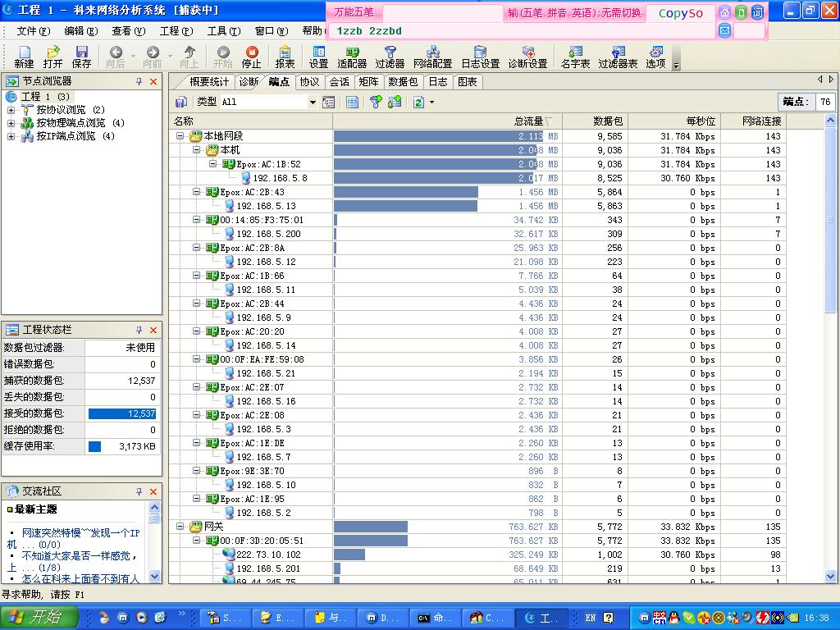Pin the 节点浏览器 panel with pushpin
The width and height of the screenshot is (840, 630).
139,81
